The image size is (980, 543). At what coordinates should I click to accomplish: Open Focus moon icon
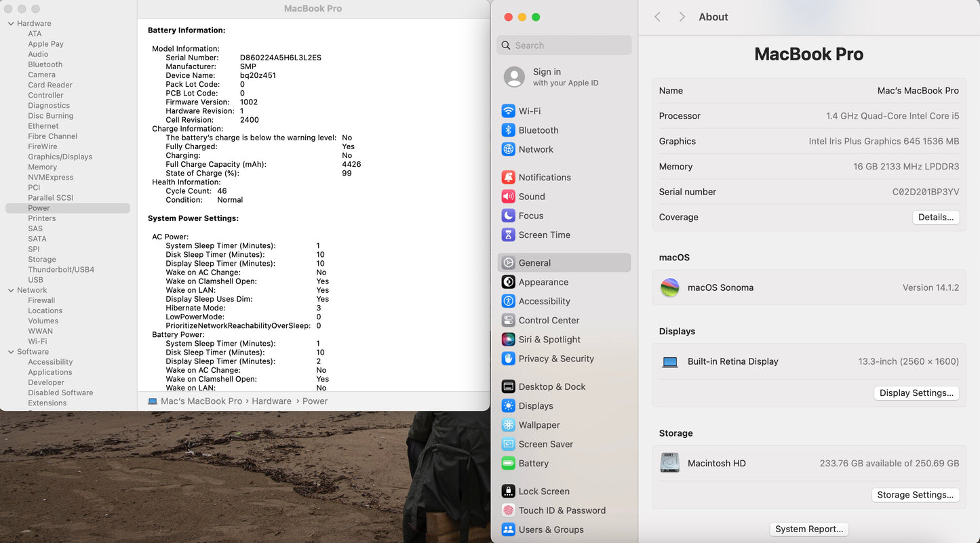coord(508,216)
